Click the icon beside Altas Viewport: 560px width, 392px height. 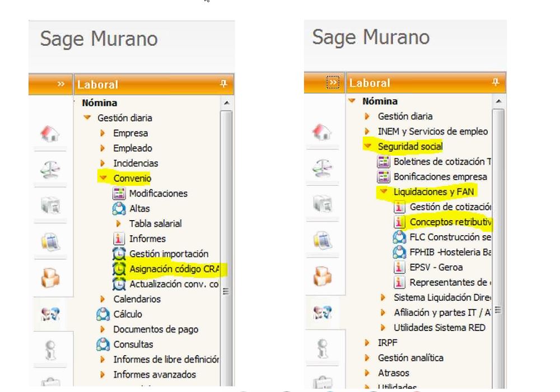pos(119,208)
